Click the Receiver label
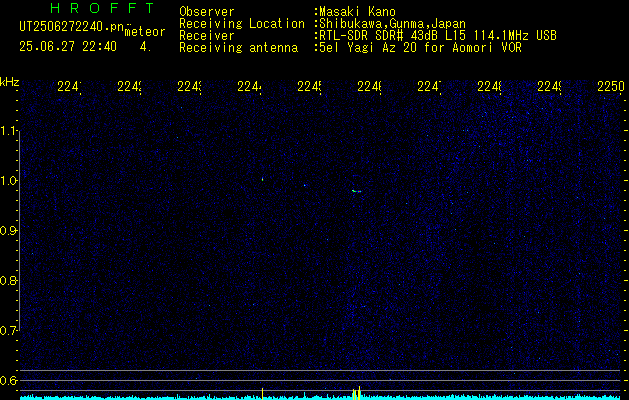Screen dimensions: 629x400 click(207, 36)
